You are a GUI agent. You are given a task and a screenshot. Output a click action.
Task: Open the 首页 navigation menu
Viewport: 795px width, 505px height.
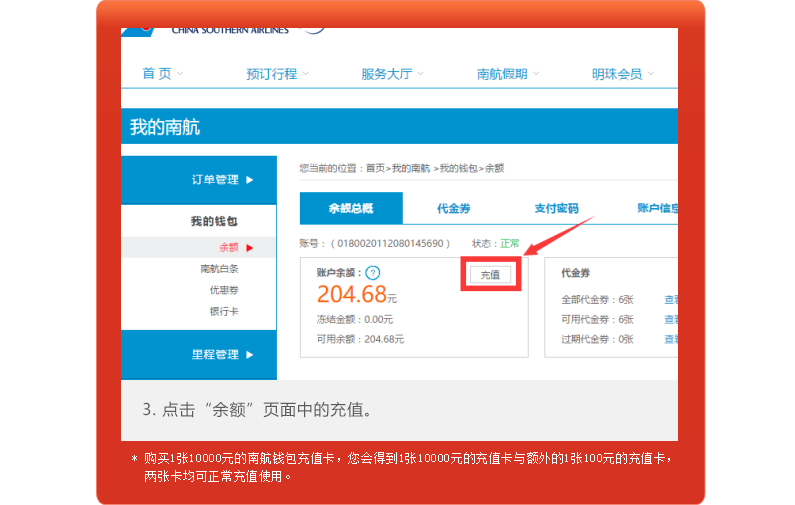162,74
